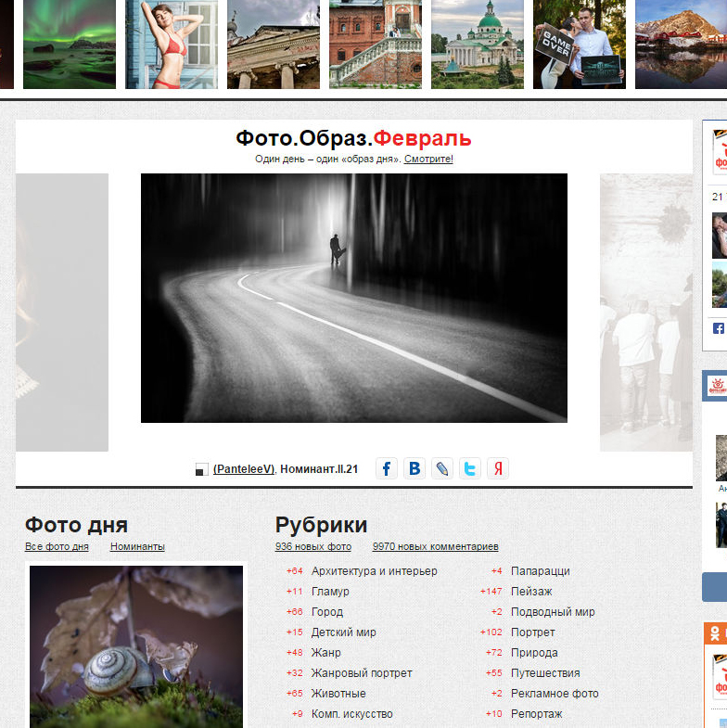Share photo via VKontakte icon
The image size is (727, 728).
[x=415, y=468]
